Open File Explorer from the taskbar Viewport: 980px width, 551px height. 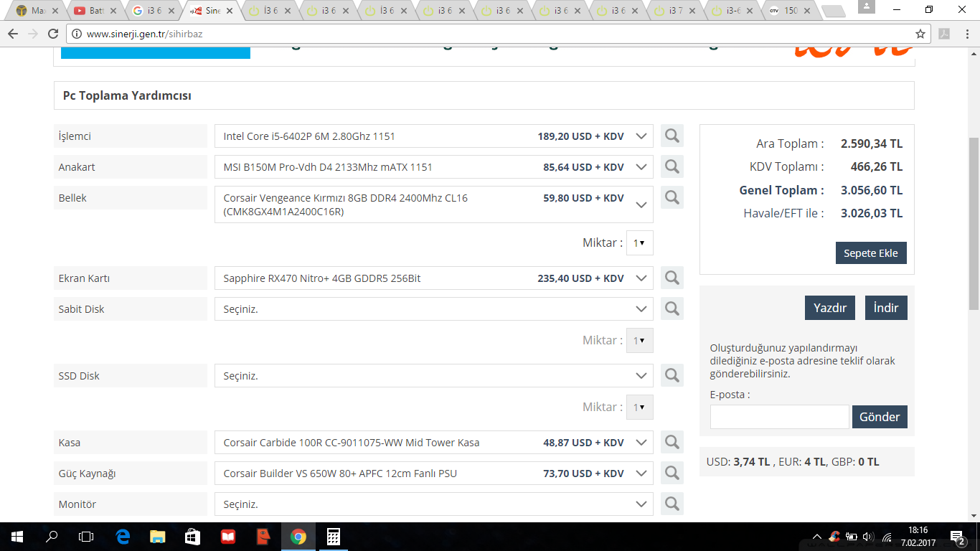158,537
